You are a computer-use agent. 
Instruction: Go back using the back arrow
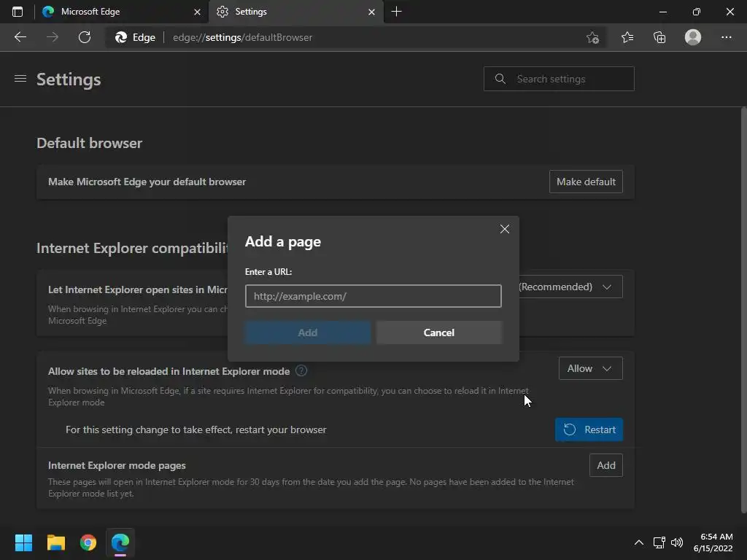click(20, 37)
